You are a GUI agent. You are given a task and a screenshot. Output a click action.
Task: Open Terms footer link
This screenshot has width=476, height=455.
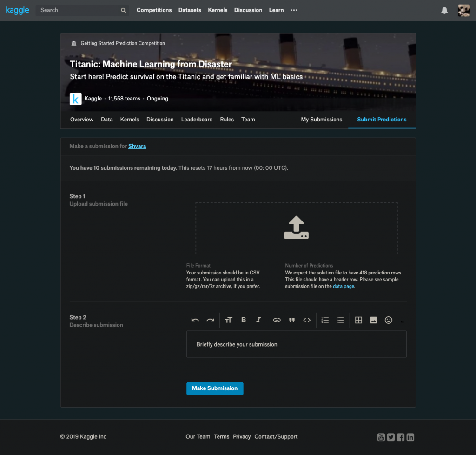pyautogui.click(x=221, y=436)
